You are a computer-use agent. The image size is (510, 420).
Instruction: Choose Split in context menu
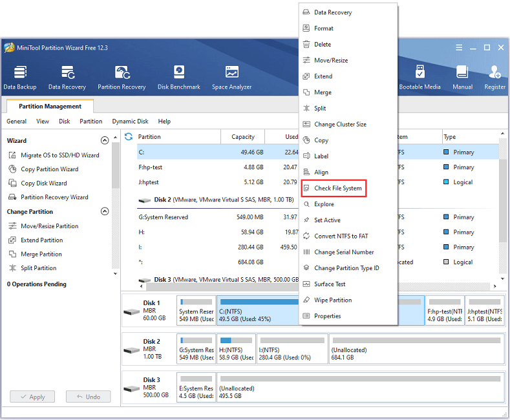tap(348, 109)
